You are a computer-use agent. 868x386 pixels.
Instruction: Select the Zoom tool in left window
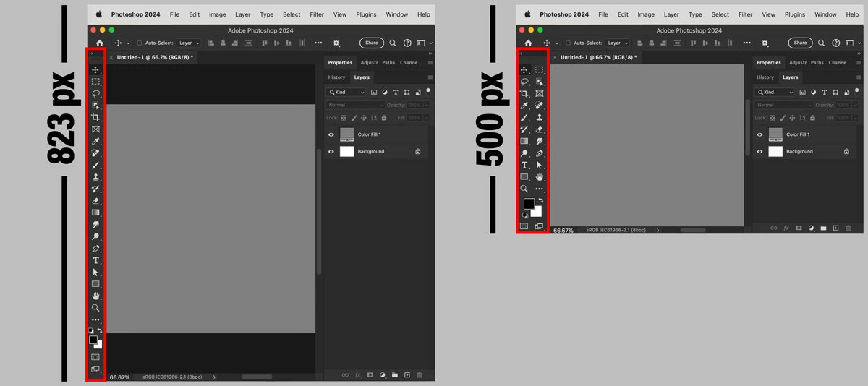pos(95,308)
